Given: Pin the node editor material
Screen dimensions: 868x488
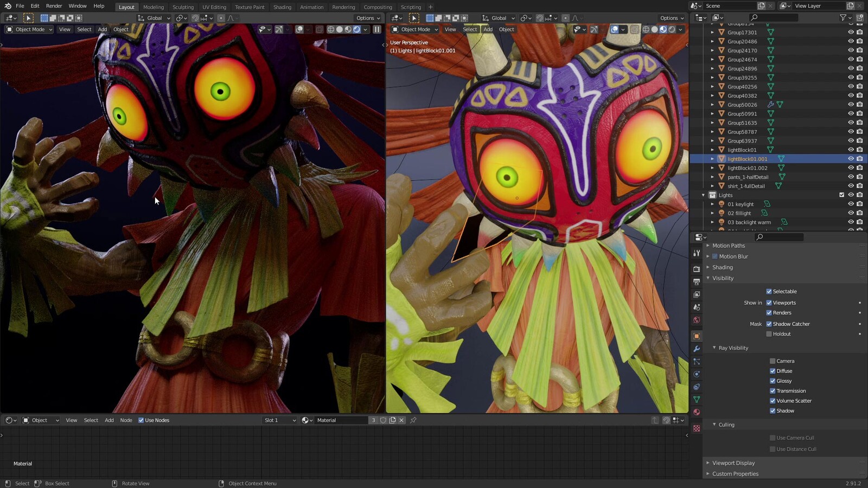Looking at the screenshot, I should [x=413, y=420].
